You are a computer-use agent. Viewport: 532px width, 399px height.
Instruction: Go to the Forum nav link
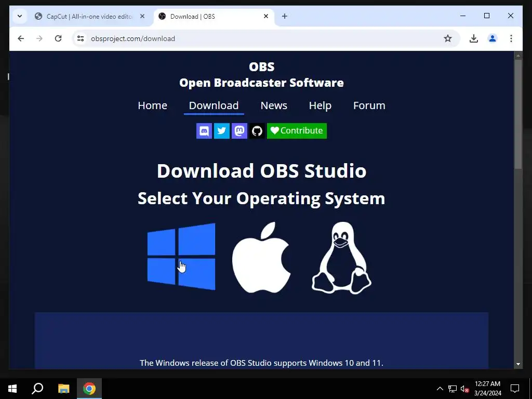(369, 105)
